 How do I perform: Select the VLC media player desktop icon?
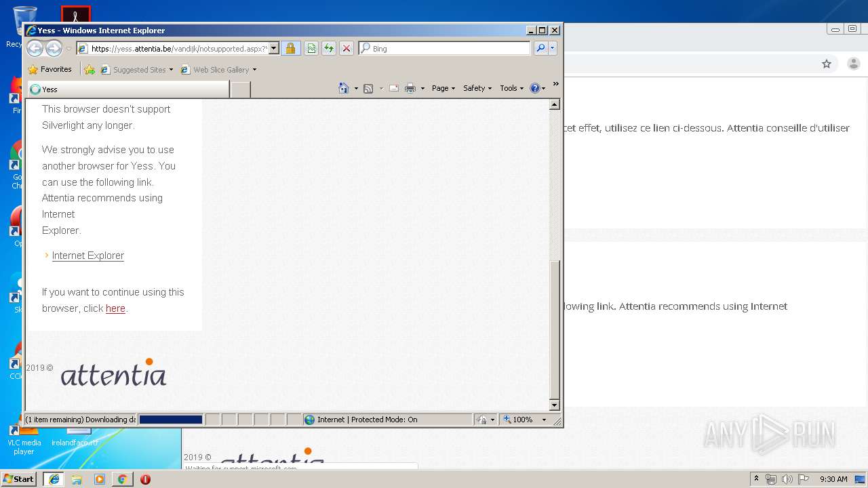point(24,439)
